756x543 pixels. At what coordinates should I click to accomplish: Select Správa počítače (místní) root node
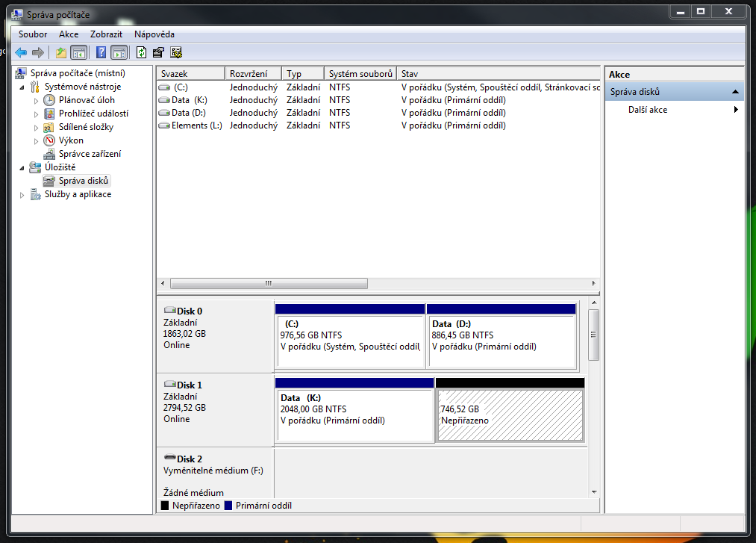click(x=78, y=73)
